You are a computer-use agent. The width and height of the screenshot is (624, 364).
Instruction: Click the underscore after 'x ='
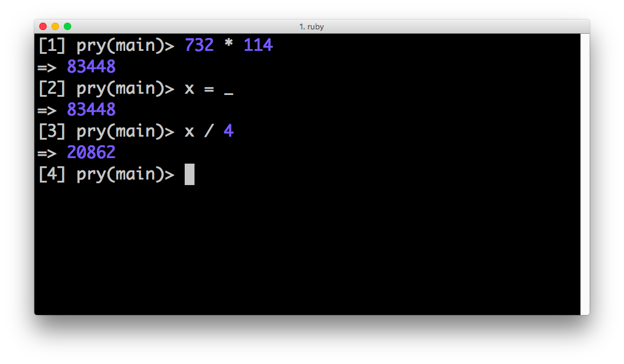coord(228,94)
